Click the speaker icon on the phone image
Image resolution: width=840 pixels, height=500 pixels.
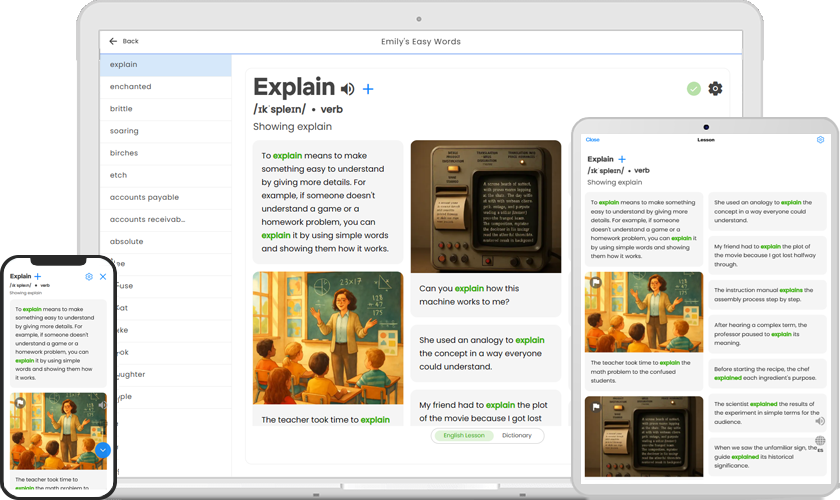(x=102, y=405)
